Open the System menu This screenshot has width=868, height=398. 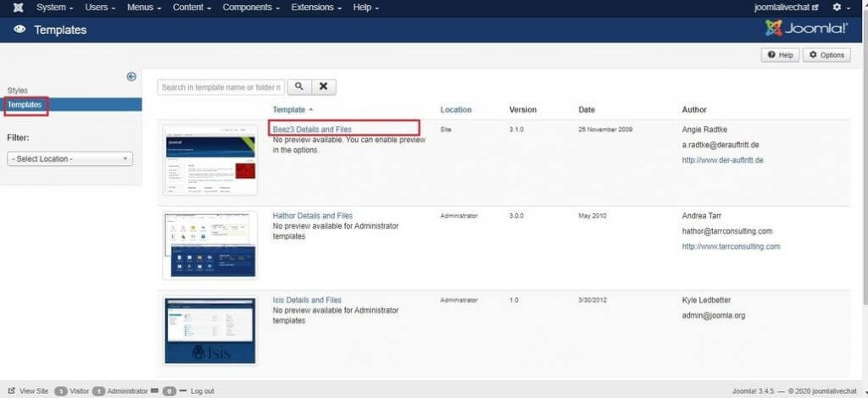pyautogui.click(x=55, y=8)
